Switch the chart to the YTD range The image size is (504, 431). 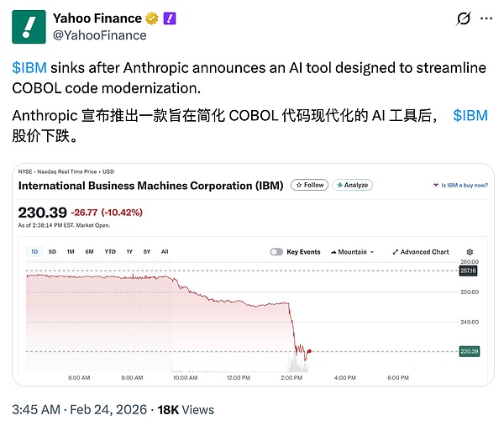click(110, 251)
